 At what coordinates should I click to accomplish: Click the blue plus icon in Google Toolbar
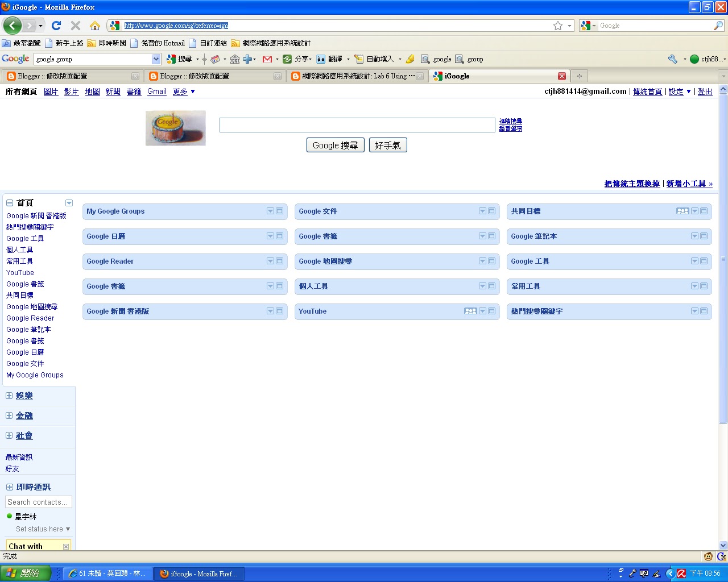(248, 59)
